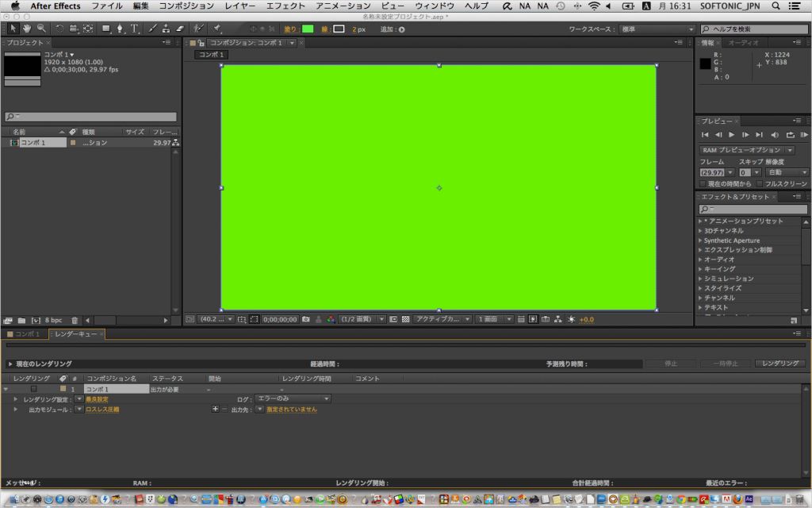Image resolution: width=812 pixels, height=508 pixels.
Task: Select the Zoom tool
Action: (x=40, y=29)
